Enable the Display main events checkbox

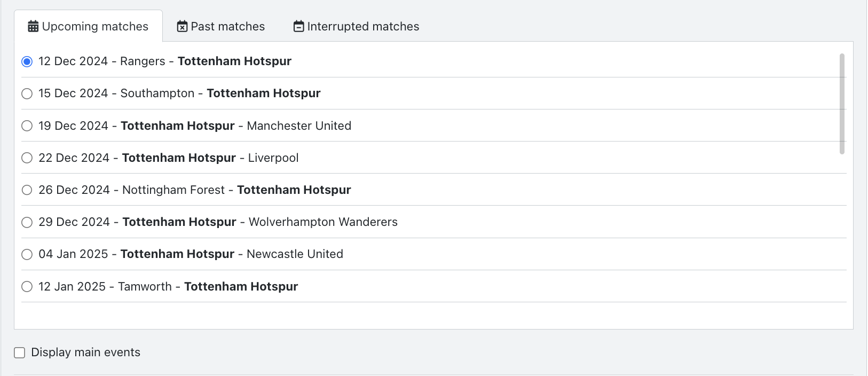tap(20, 352)
